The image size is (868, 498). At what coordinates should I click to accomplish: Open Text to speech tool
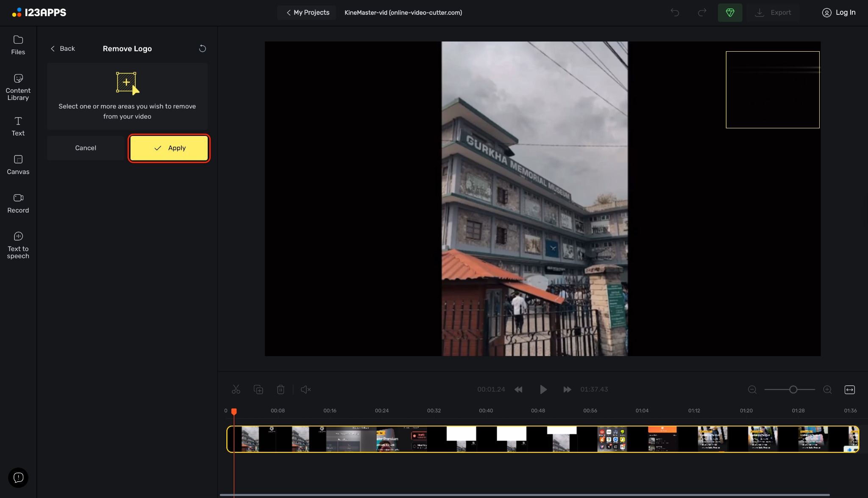coord(18,245)
